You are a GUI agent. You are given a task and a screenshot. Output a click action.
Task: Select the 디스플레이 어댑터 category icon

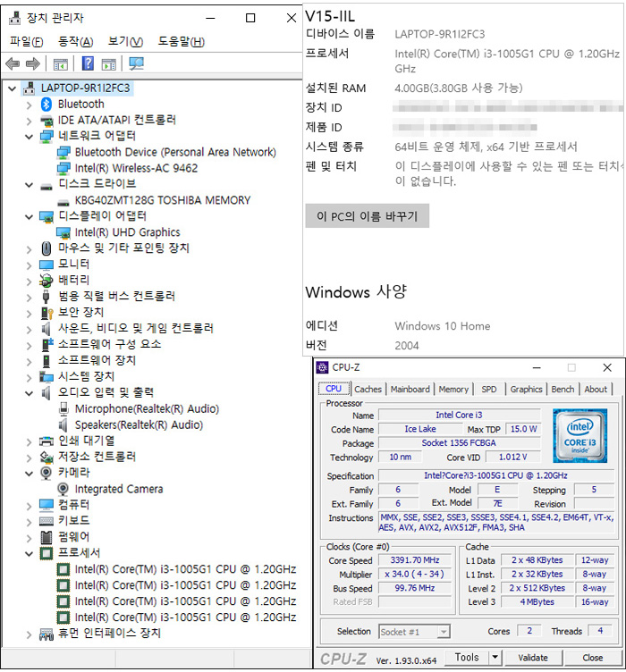47,216
